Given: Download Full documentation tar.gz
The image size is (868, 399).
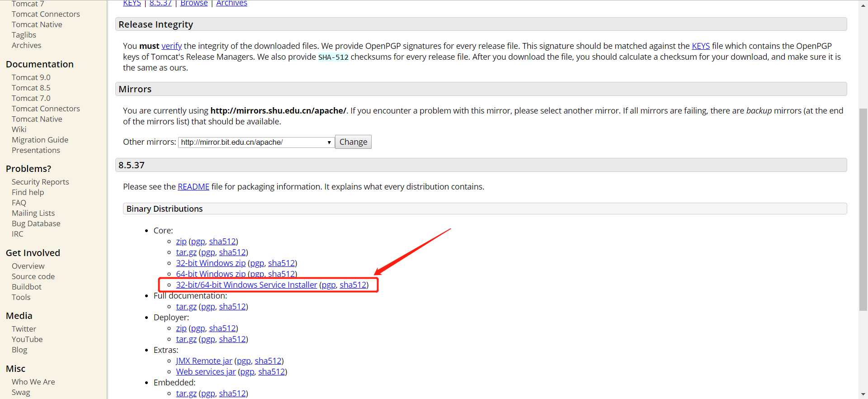Looking at the screenshot, I should 186,306.
